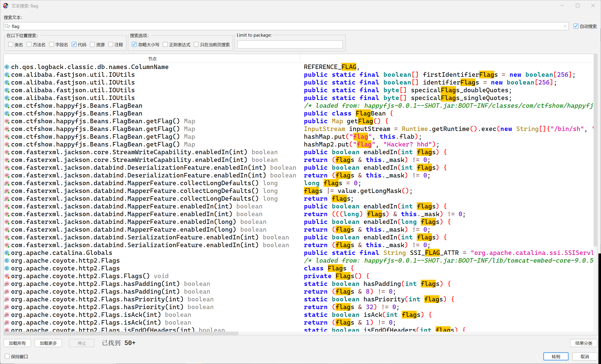Enable the 类名 search checkbox
This screenshot has height=364, width=601.
(x=11, y=44)
